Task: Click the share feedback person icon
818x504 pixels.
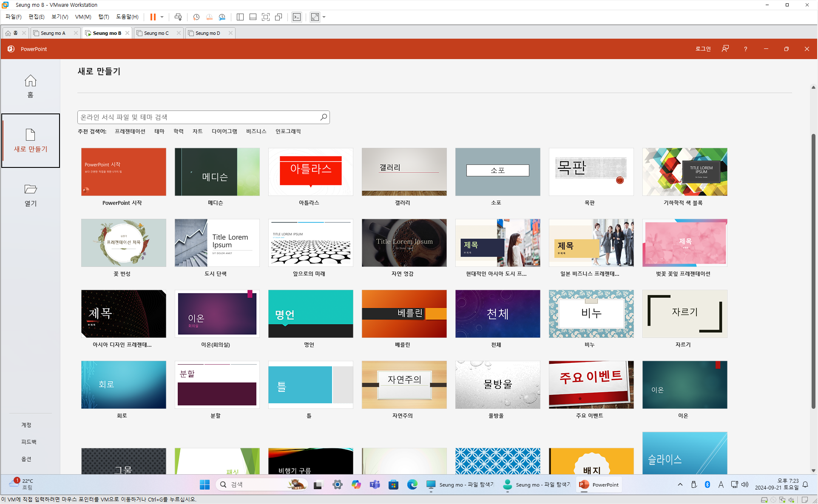Action: [725, 49]
